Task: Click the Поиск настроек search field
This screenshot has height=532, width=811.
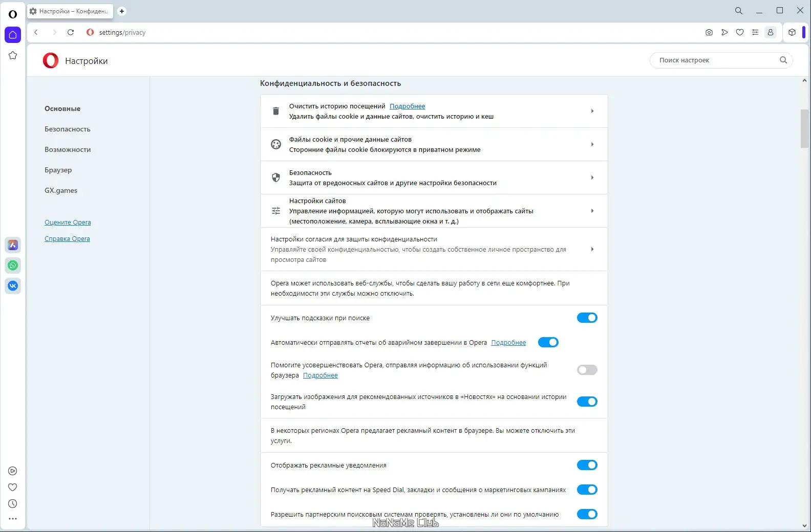Action: 721,60
